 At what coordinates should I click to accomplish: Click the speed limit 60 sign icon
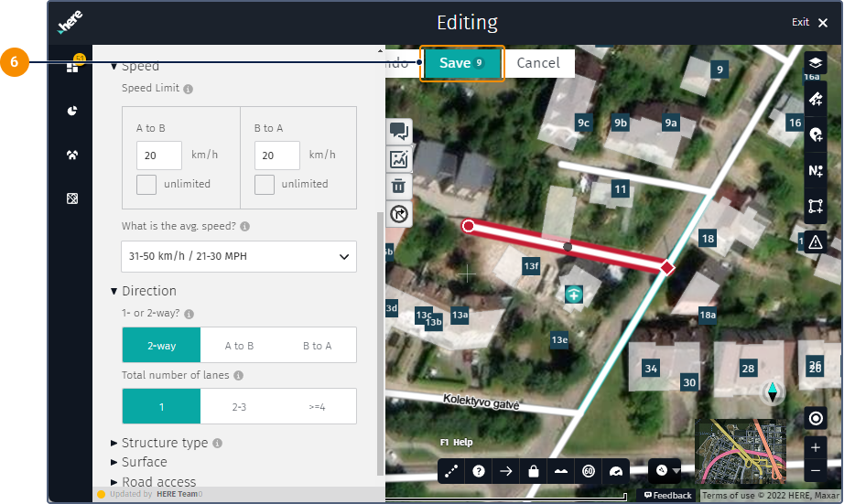[588, 471]
